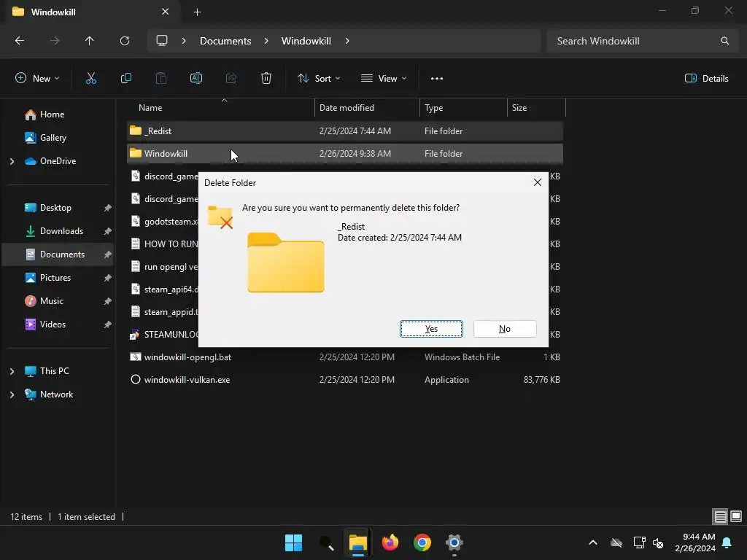Viewport: 747px width, 560px height.
Task: Expand the OneDrive tree node
Action: coord(12,161)
